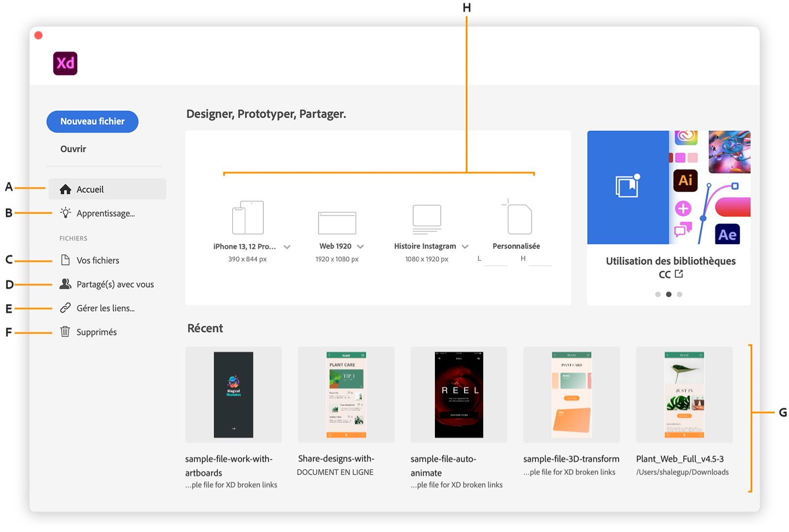789x532 pixels.
Task: Click the Plant_Web_Full_v4.5-3 file name
Action: (680, 459)
